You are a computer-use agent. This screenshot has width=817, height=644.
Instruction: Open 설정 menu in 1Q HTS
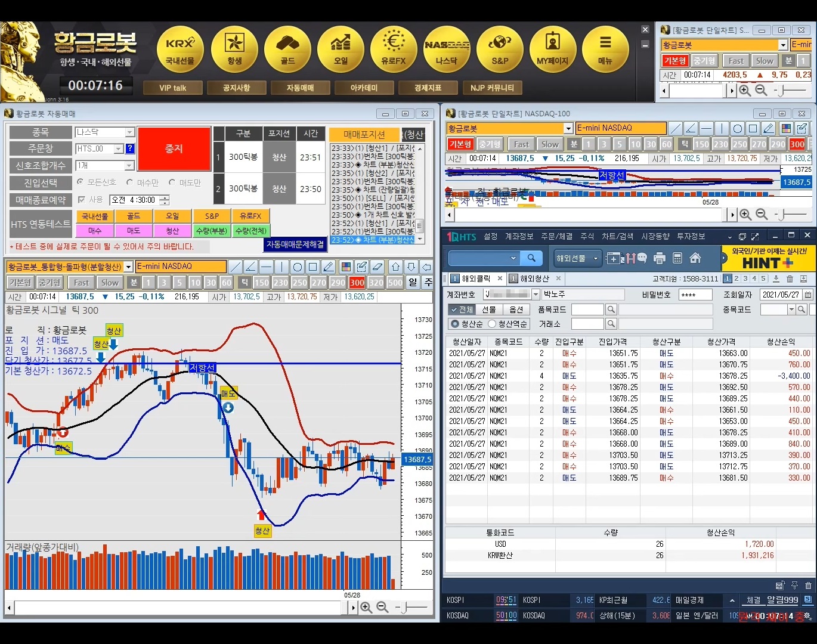(491, 237)
